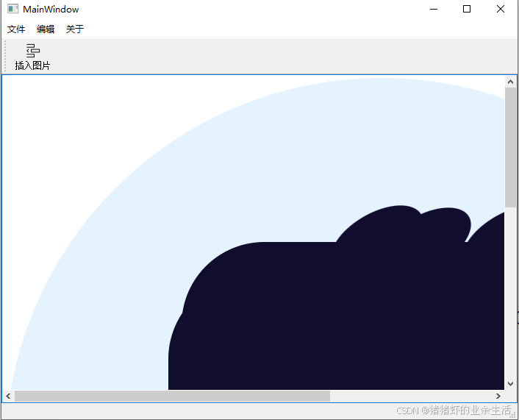Close the MainWindow window

point(501,10)
